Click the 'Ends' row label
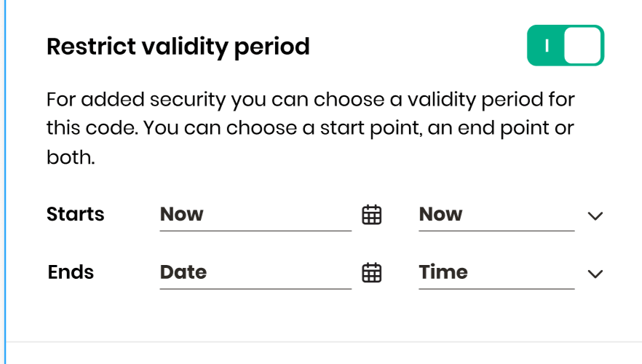642x364 pixels. pos(71,272)
